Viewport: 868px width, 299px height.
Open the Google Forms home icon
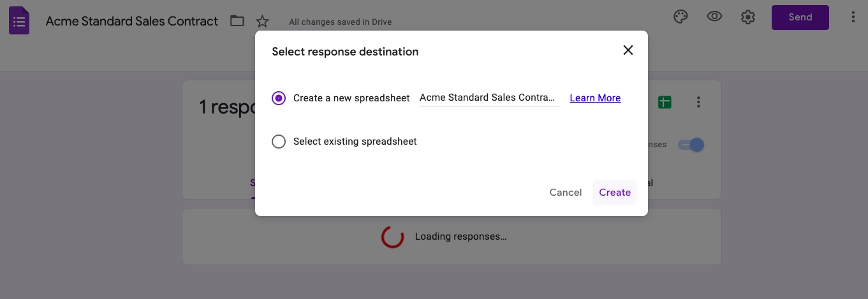coord(19,21)
